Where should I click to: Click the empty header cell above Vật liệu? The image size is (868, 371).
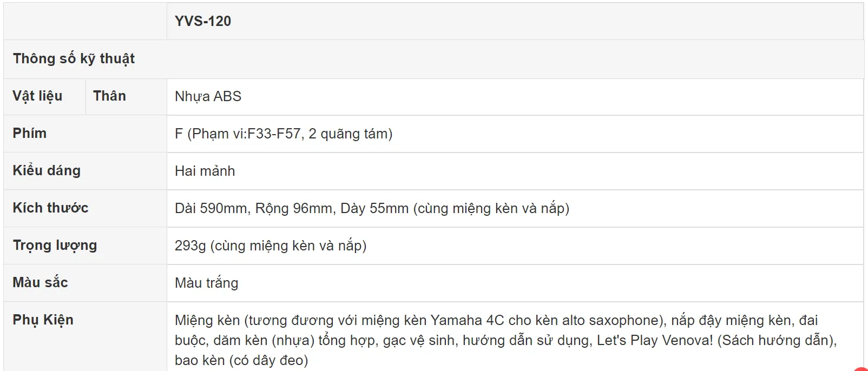coord(85,21)
